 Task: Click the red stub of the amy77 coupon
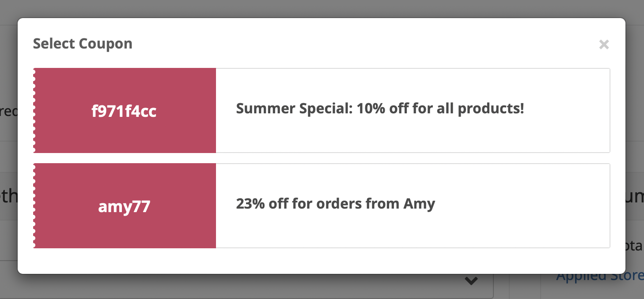point(125,206)
